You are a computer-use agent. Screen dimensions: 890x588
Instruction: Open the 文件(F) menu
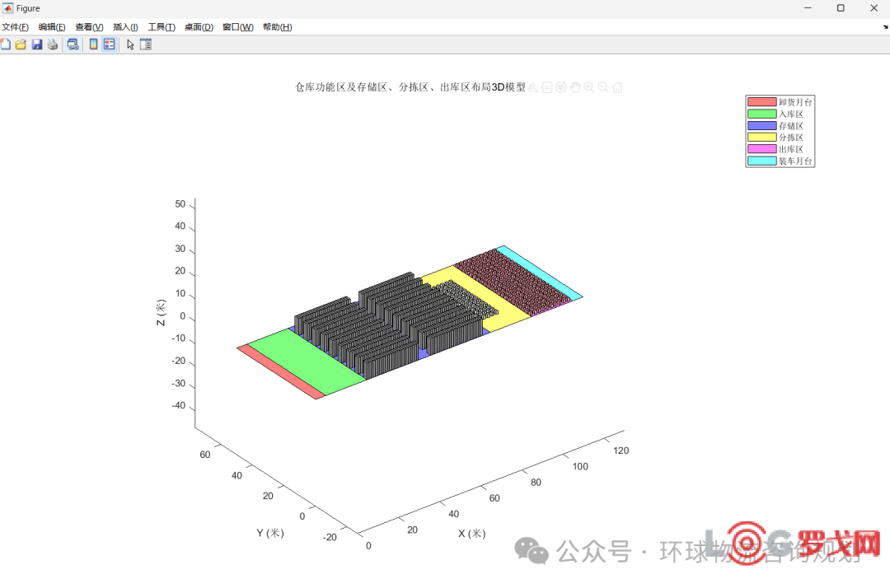coord(15,27)
